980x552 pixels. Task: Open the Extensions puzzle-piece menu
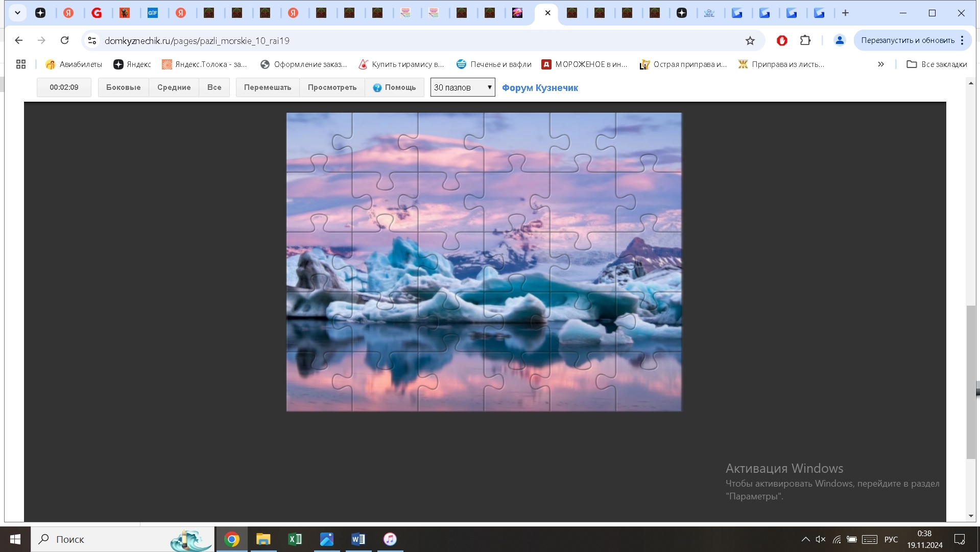[x=805, y=40]
